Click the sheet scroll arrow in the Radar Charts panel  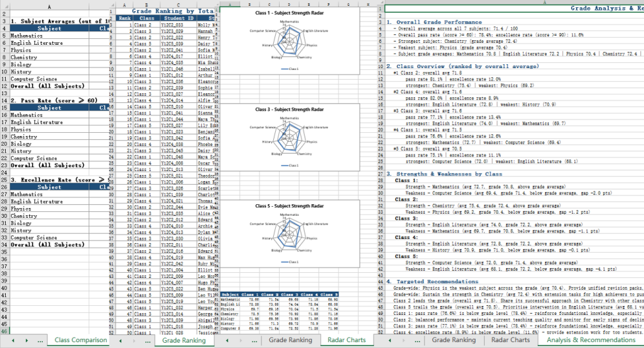pyautogui.click(x=227, y=341)
